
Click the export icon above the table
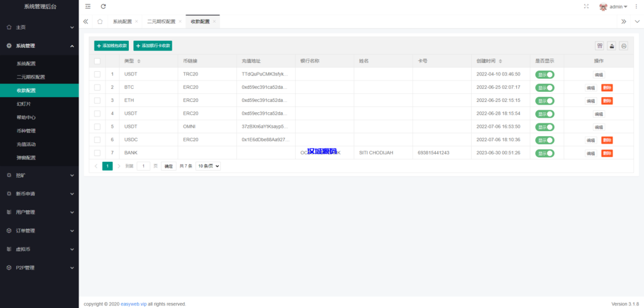click(x=612, y=46)
